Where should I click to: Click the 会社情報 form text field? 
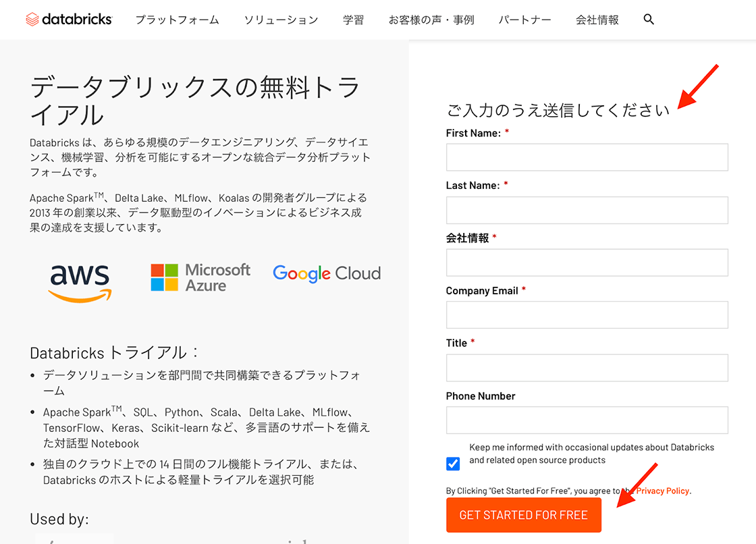(587, 263)
